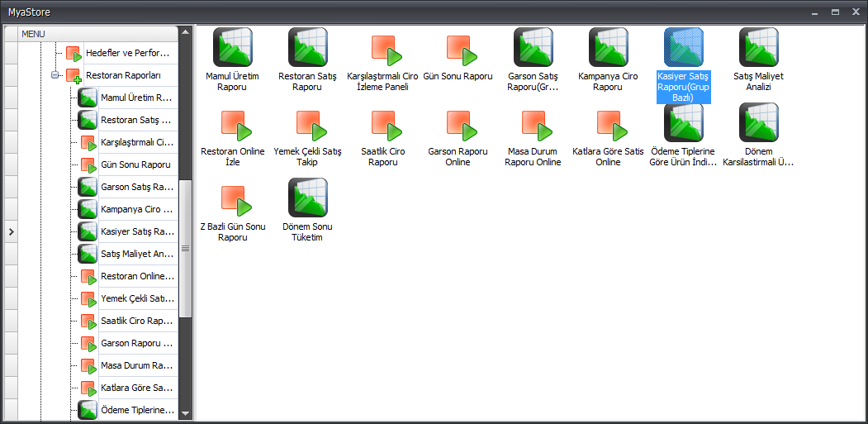Select Yemek Çekli Satı... in the tree
This screenshot has height=424, width=868.
(138, 298)
